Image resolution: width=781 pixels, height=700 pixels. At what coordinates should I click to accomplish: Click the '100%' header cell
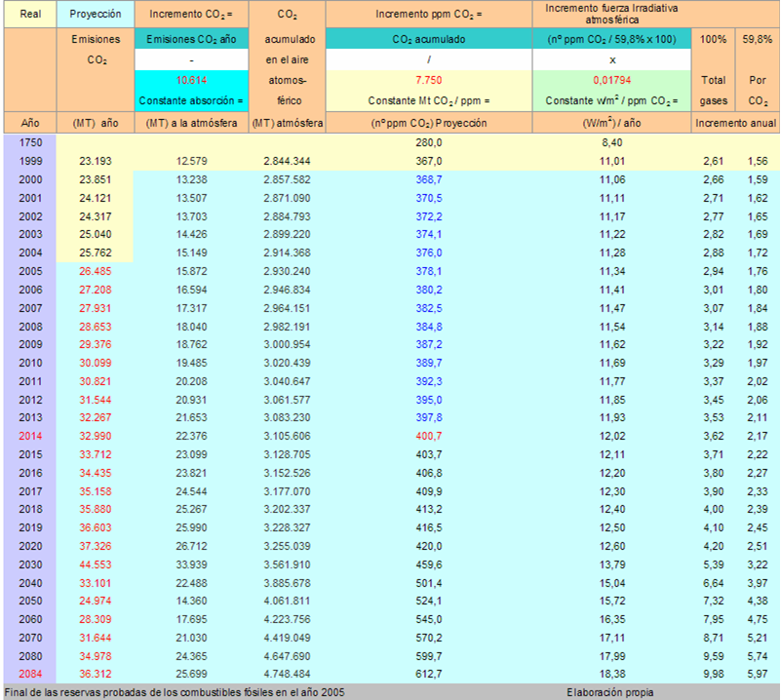click(x=714, y=39)
